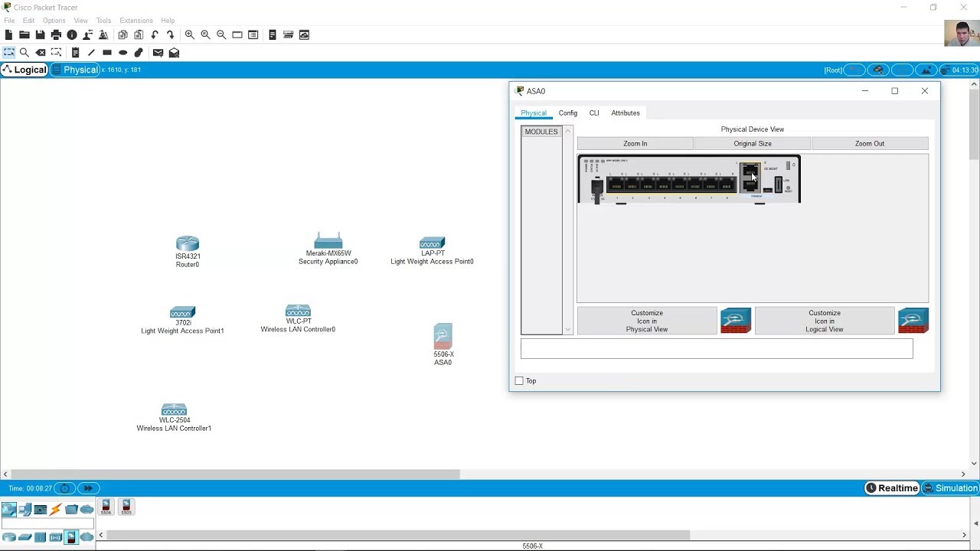Click the Undo toolbar icon
This screenshot has height=551, width=980.
click(x=154, y=34)
